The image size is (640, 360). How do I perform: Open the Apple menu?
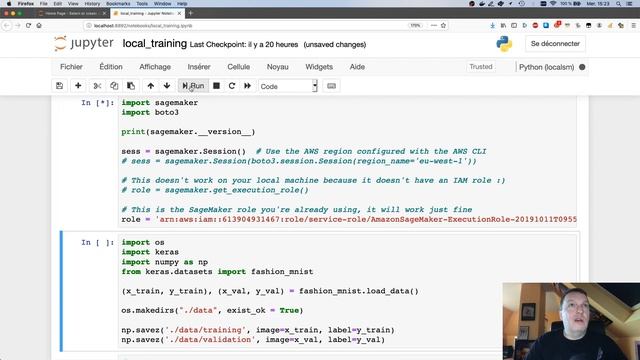pos(9,3)
